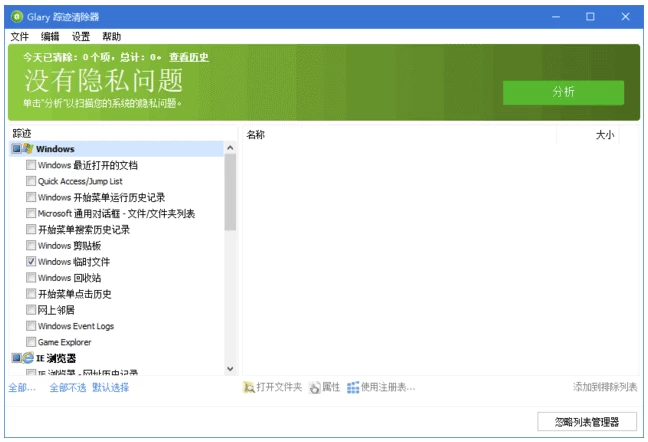
Task: Open the 设置 menu
Action: pos(80,36)
